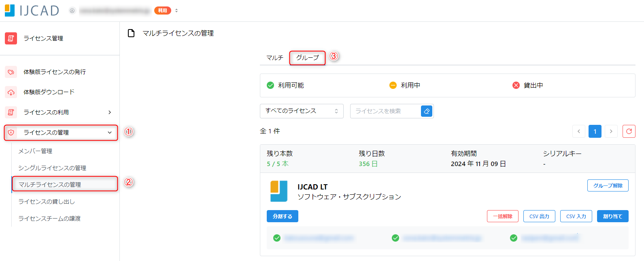
Task: Click second member's green check icon
Action: [x=395, y=238]
